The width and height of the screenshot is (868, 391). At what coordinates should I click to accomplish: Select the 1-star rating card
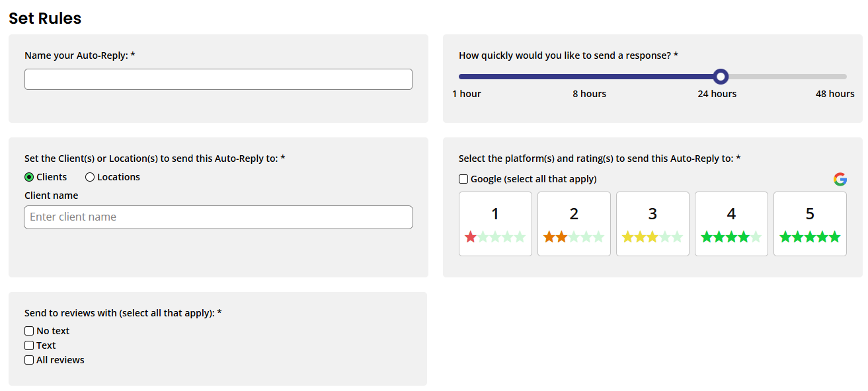(495, 224)
